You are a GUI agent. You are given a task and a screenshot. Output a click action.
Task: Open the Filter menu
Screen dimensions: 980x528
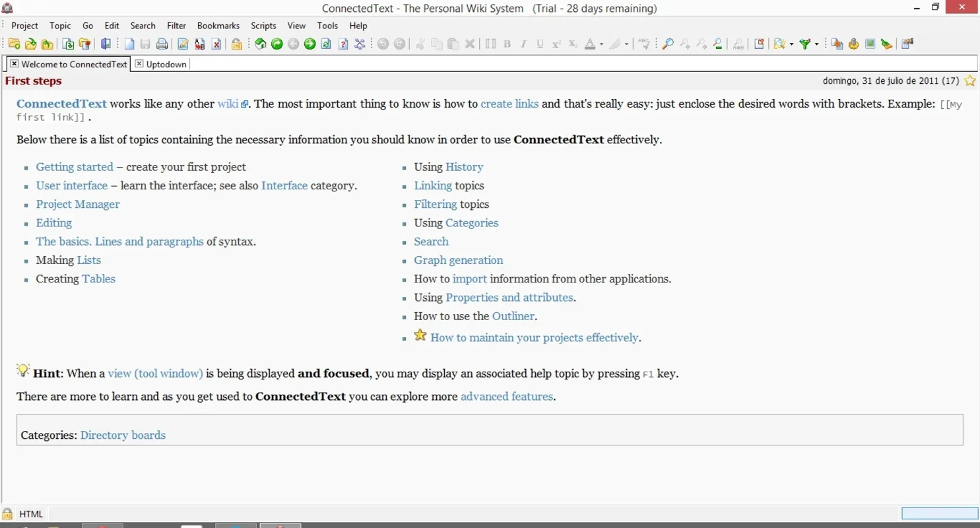tap(176, 26)
